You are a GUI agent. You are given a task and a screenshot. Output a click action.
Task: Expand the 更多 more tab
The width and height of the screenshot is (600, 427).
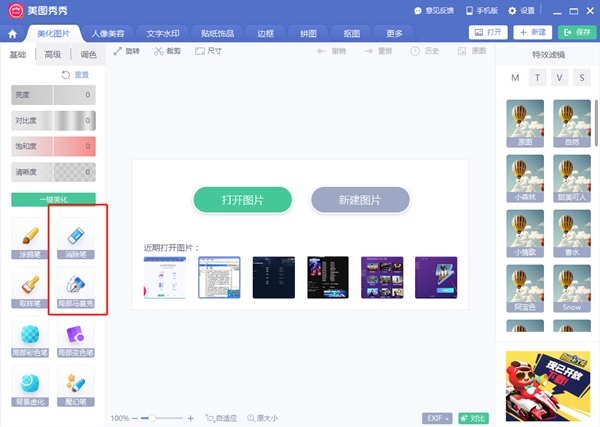point(394,34)
